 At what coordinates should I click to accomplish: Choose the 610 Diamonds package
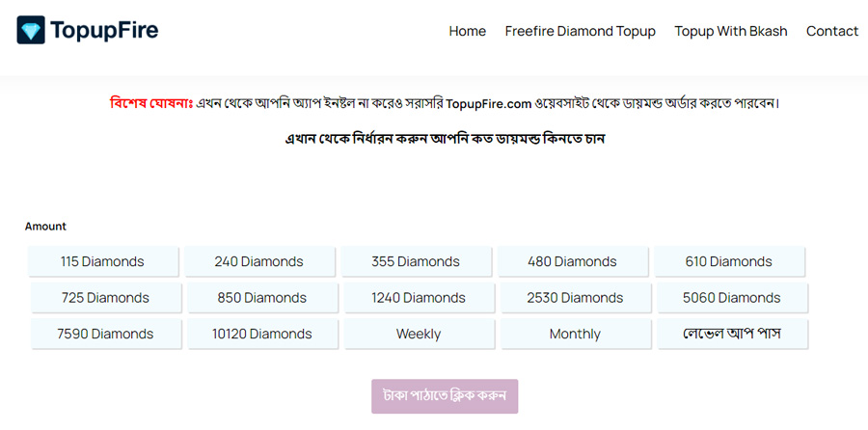[730, 261]
